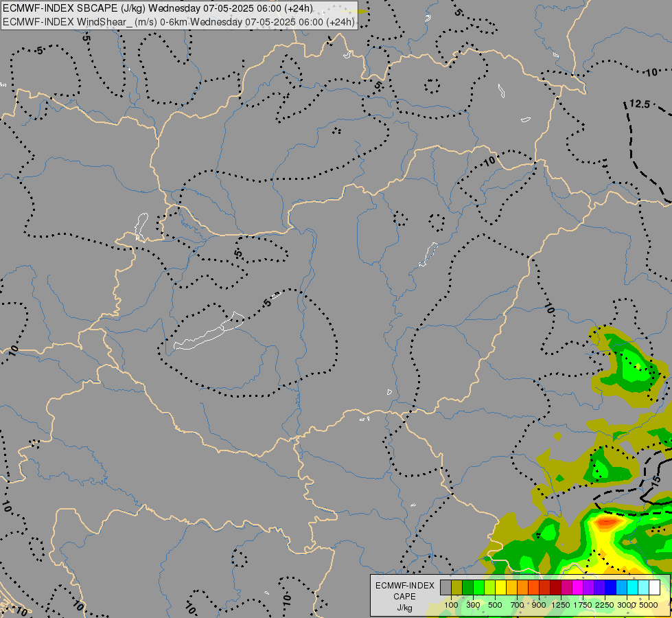Click the sky blue swatch left of 3000
The width and height of the screenshot is (672, 618).
(x=621, y=587)
